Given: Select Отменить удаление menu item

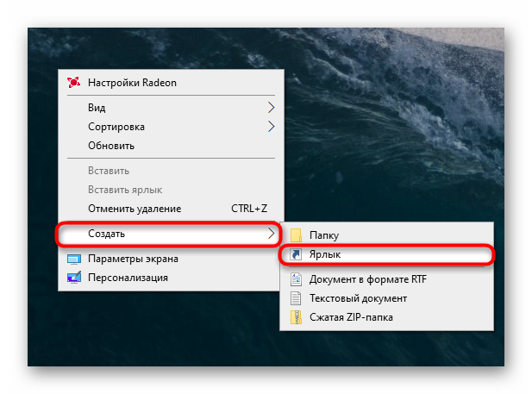Looking at the screenshot, I should [172, 209].
